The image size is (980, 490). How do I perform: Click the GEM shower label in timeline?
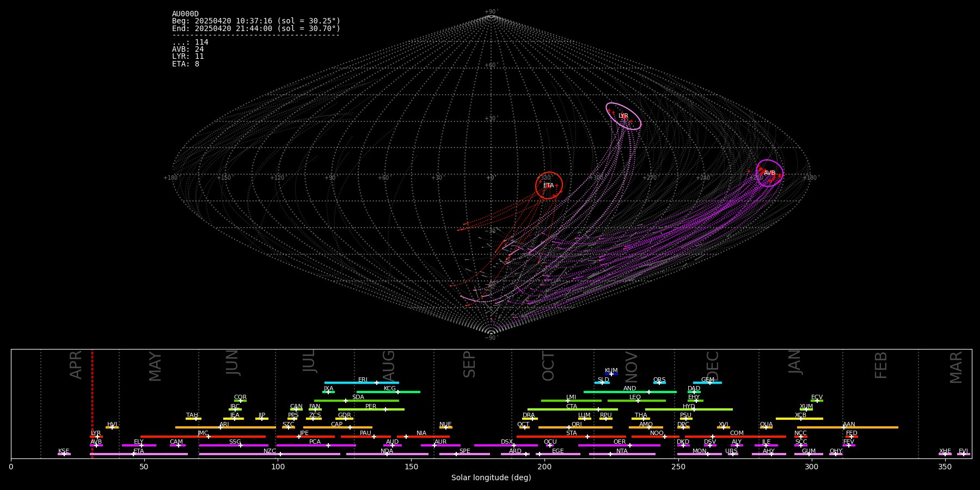(x=707, y=380)
